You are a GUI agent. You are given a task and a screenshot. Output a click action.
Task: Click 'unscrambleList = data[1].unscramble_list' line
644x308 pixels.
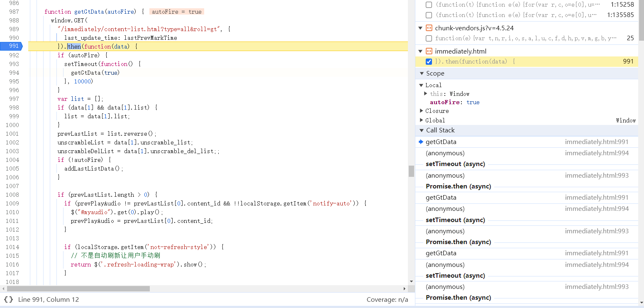tap(125, 142)
